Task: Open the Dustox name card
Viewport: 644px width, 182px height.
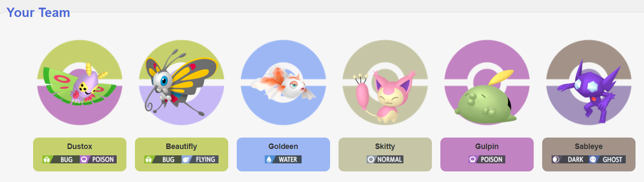Action: 80,154
